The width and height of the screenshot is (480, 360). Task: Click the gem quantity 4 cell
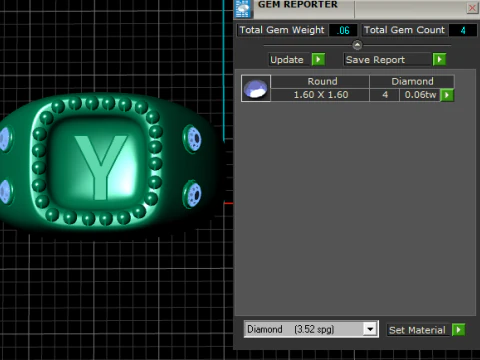coord(385,95)
